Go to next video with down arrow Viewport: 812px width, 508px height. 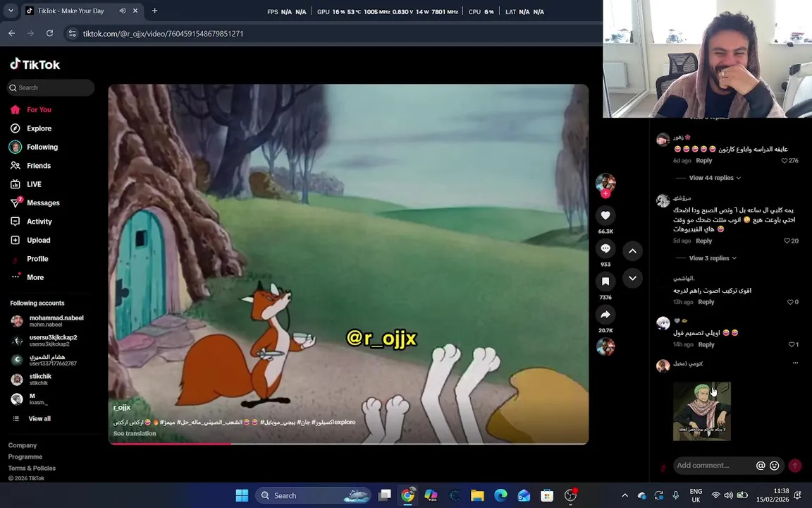(x=632, y=279)
